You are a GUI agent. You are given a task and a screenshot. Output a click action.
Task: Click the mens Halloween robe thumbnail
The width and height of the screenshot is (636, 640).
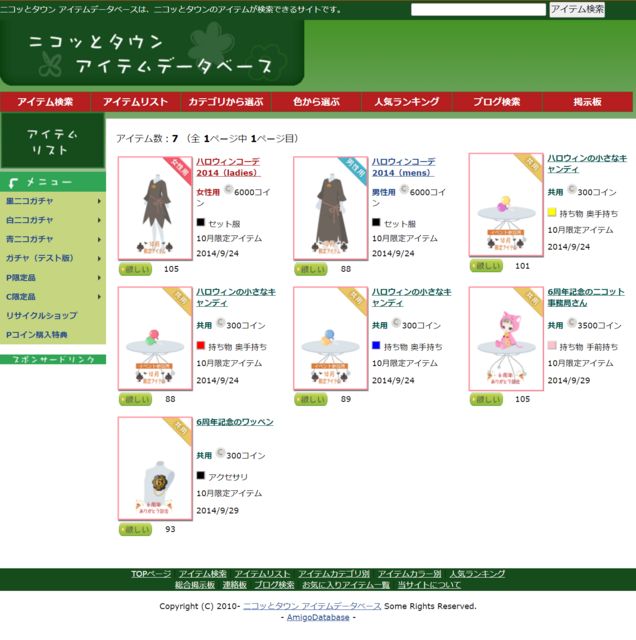331,208
